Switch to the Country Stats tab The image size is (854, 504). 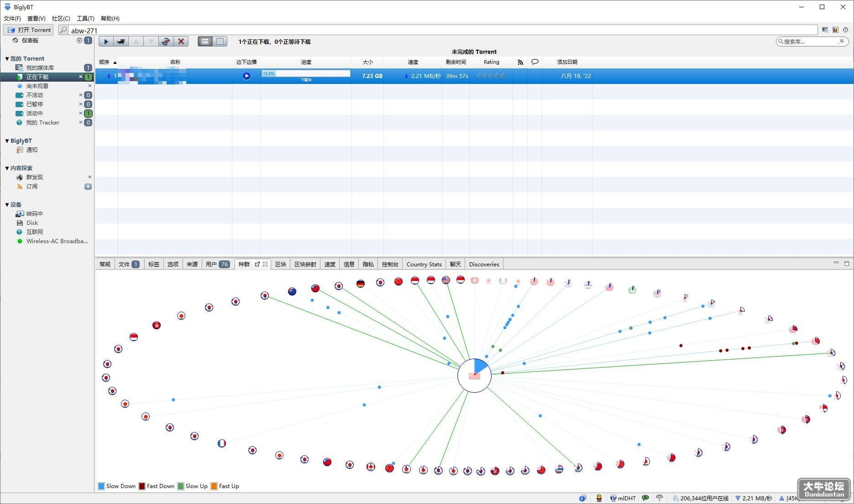tap(424, 264)
